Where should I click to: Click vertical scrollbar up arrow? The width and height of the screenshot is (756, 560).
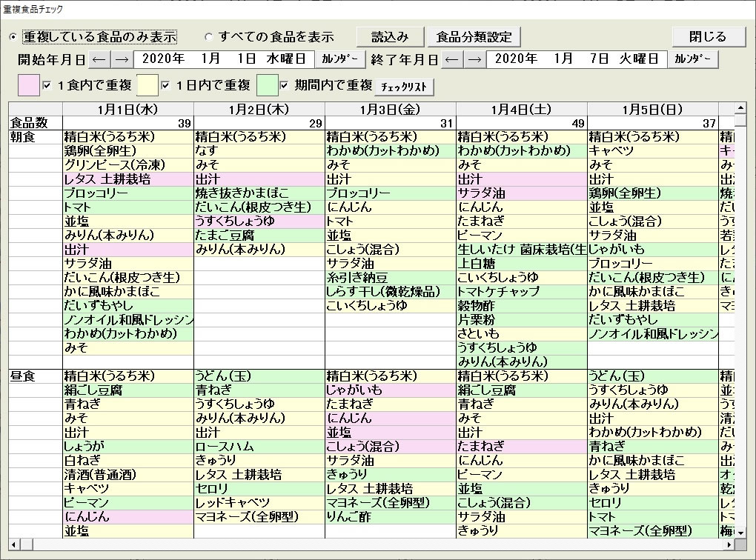click(x=740, y=107)
